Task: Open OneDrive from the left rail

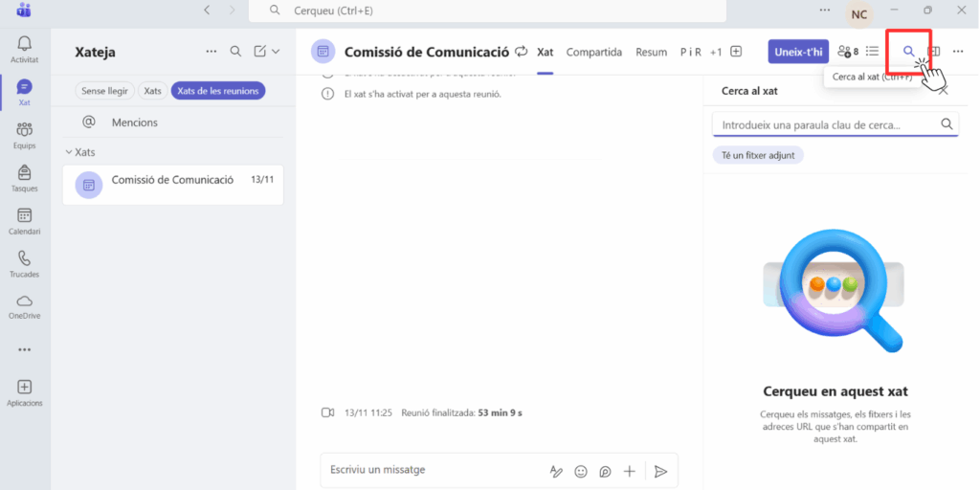Action: (x=24, y=305)
